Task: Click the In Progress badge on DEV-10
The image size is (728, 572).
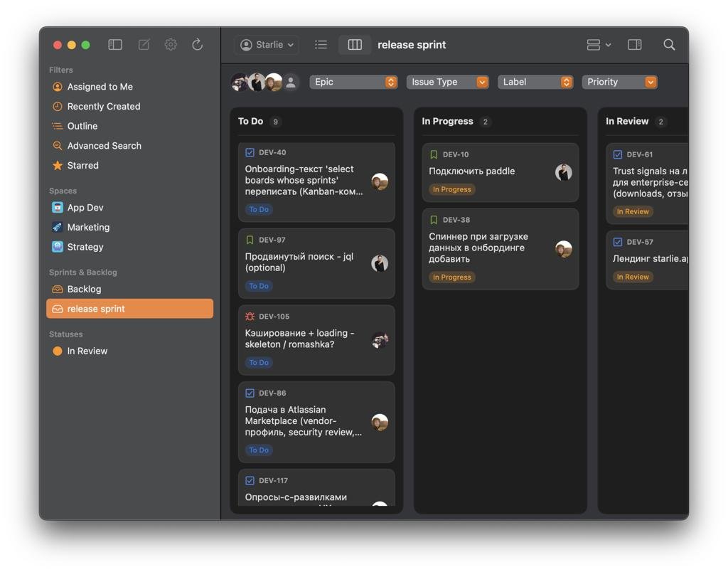Action: 451,189
